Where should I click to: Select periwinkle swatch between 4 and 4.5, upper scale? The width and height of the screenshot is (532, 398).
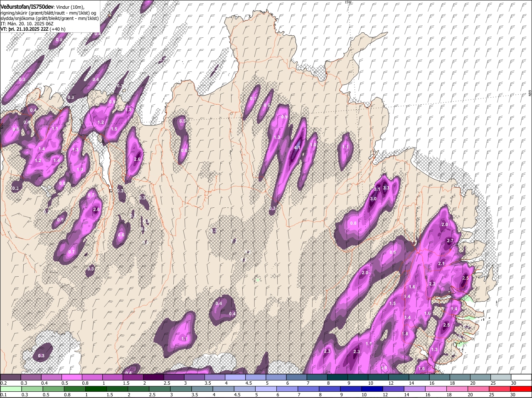[236, 377]
